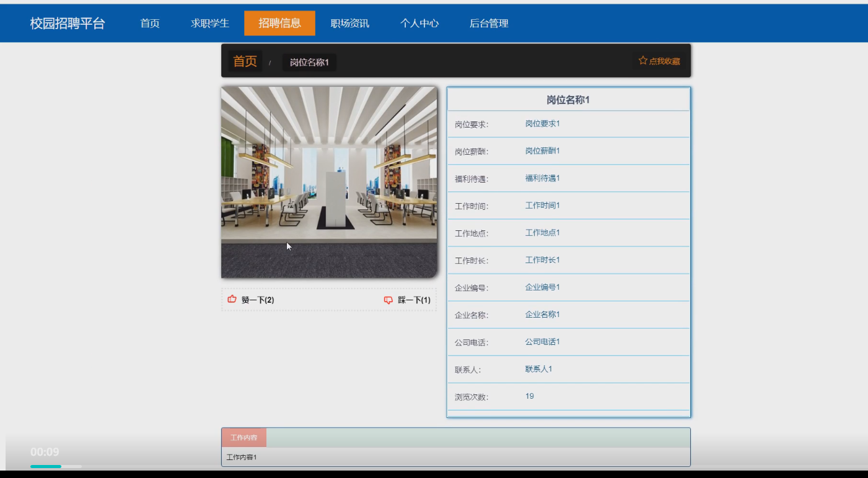Click the 工作地点: label
The height and width of the screenshot is (478, 868).
(x=471, y=233)
